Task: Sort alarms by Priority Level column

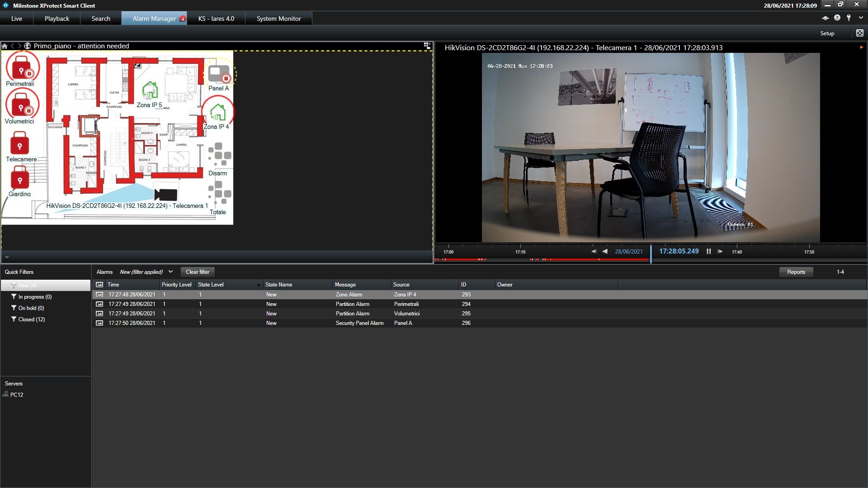Action: tap(178, 285)
